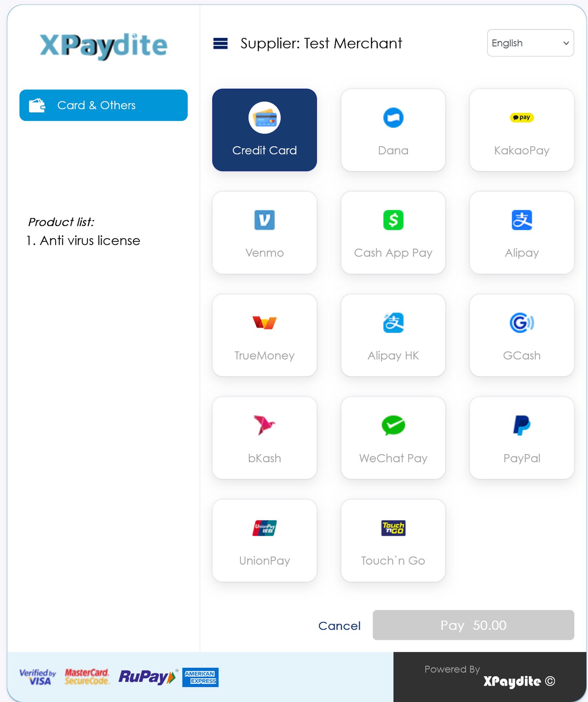The image size is (588, 702).
Task: Pick GCash as payment method
Action: [522, 335]
